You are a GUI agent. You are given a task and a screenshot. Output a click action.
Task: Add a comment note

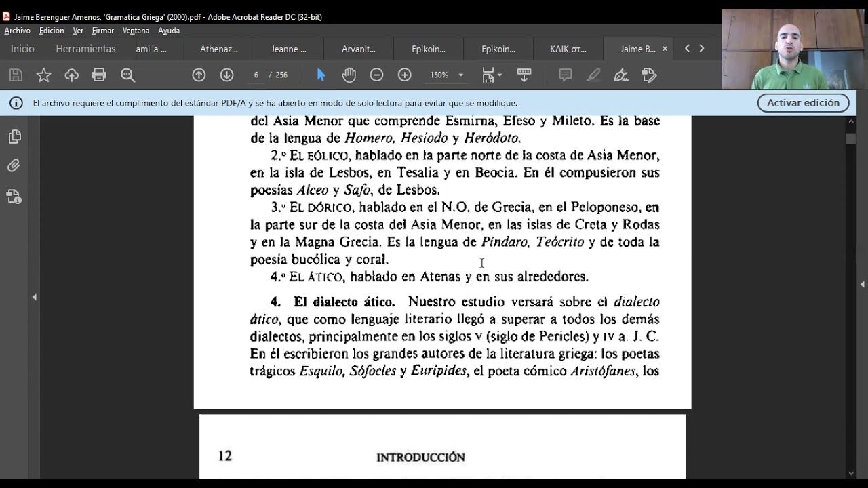click(x=565, y=75)
